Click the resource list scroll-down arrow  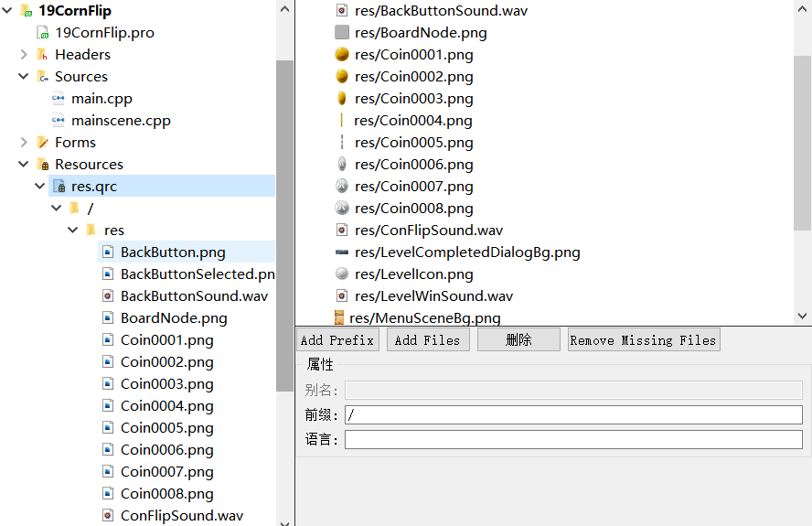coord(803,316)
